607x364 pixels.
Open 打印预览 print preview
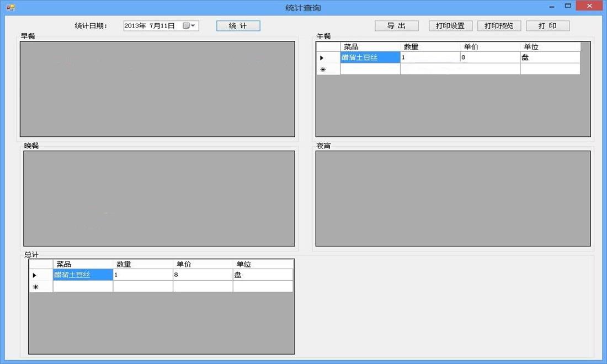pos(499,26)
